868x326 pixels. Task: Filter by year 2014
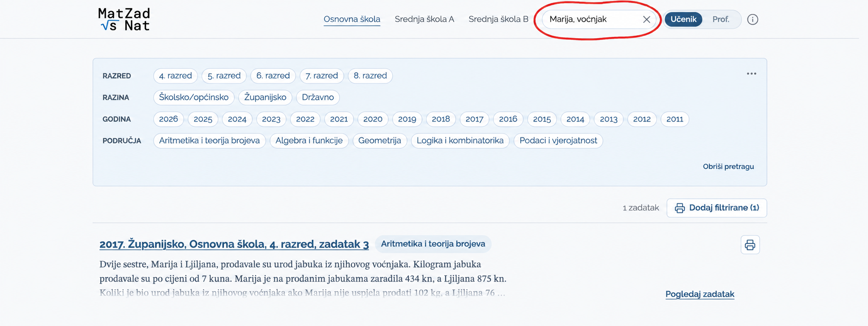click(576, 119)
